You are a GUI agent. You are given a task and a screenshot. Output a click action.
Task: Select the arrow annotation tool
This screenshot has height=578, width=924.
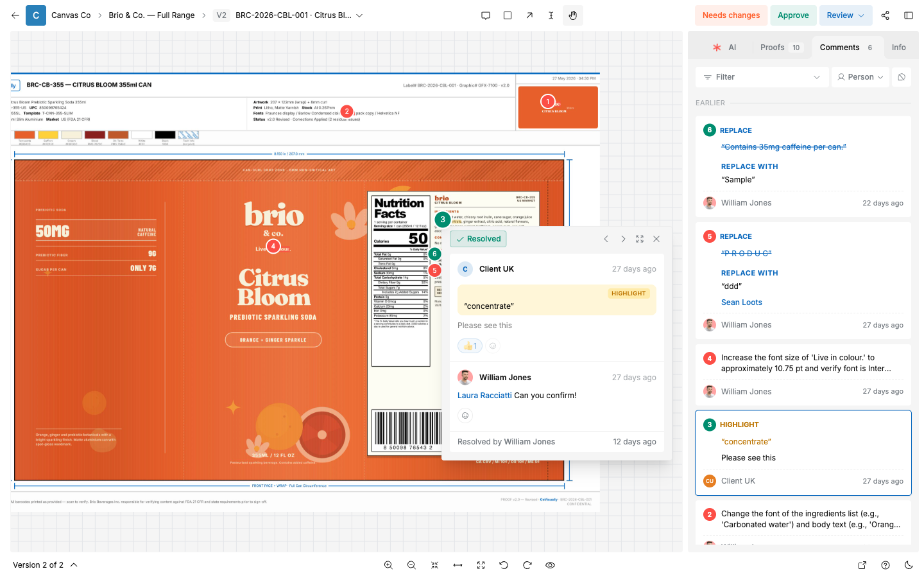click(x=529, y=15)
